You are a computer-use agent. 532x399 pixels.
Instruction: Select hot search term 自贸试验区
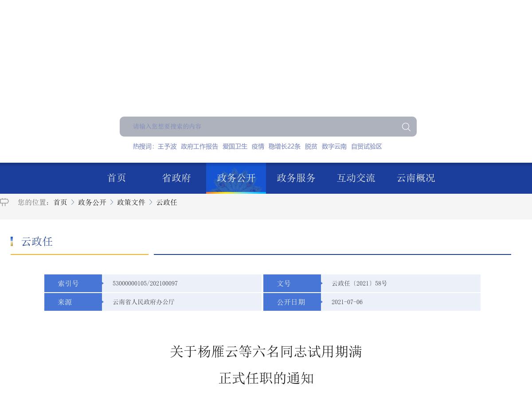pyautogui.click(x=367, y=146)
